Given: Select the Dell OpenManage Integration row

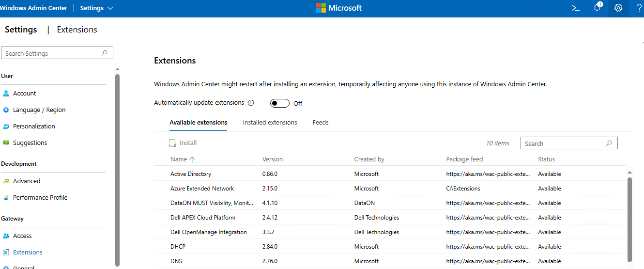Looking at the screenshot, I should tap(390, 232).
